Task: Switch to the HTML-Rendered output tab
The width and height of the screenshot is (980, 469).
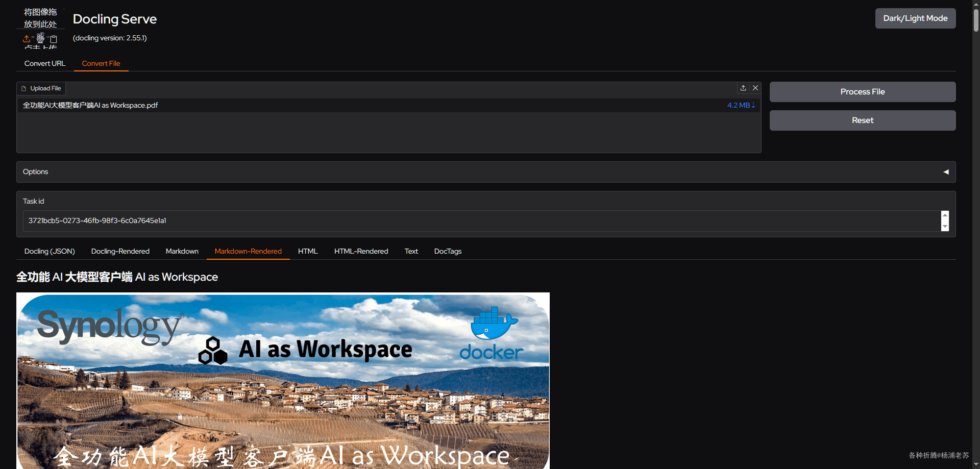Action: pyautogui.click(x=361, y=251)
